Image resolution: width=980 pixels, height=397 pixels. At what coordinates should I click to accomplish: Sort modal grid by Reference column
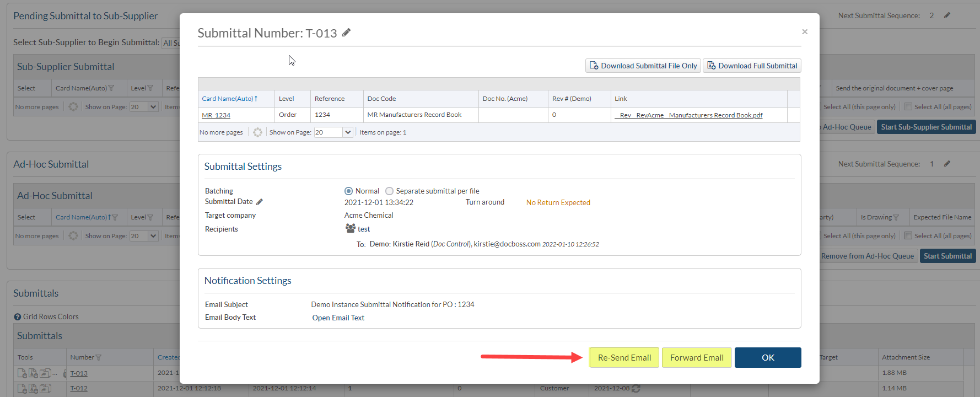(x=330, y=99)
